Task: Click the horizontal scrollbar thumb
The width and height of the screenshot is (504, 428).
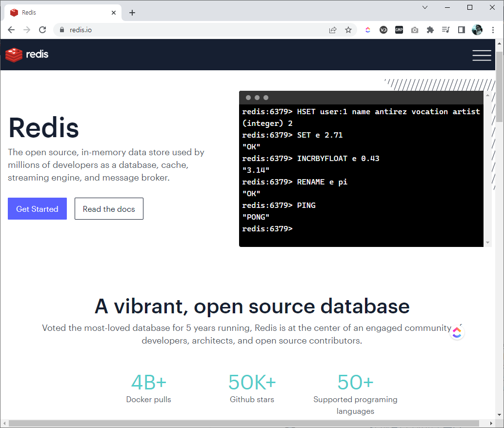Action: tap(244, 424)
